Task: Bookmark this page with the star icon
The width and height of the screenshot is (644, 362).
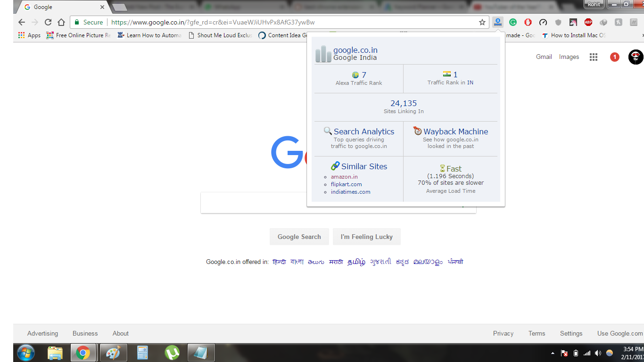Action: click(x=482, y=22)
